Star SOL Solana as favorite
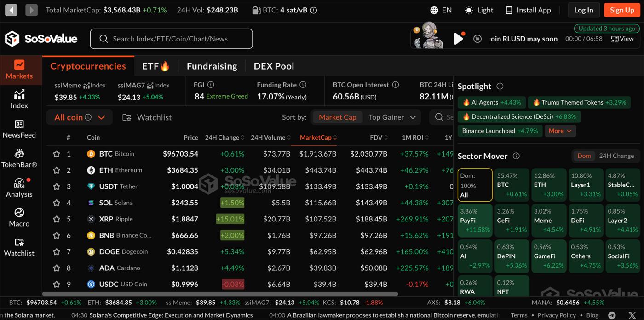The image size is (644, 320). (57, 203)
